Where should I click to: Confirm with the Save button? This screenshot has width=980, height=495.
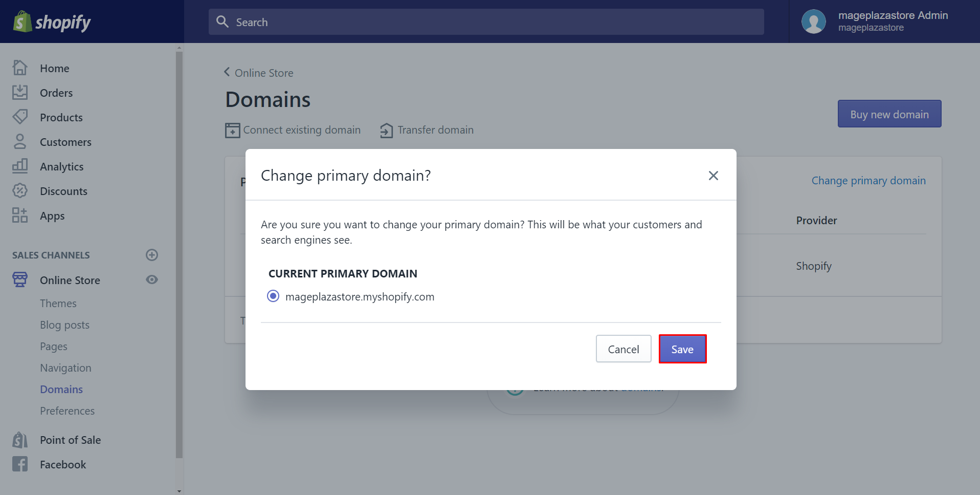(x=682, y=349)
